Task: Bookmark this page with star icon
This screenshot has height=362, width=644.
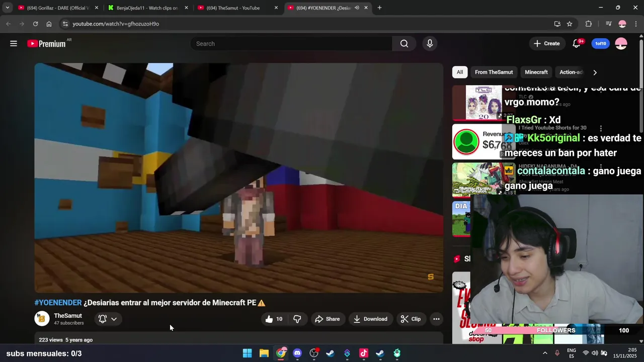Action: [x=570, y=24]
